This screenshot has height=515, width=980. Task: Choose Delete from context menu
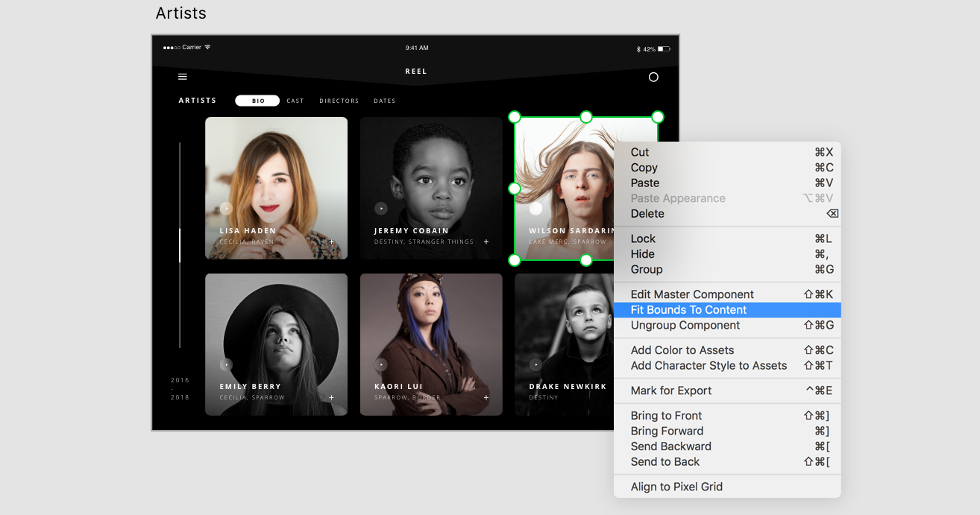click(727, 213)
